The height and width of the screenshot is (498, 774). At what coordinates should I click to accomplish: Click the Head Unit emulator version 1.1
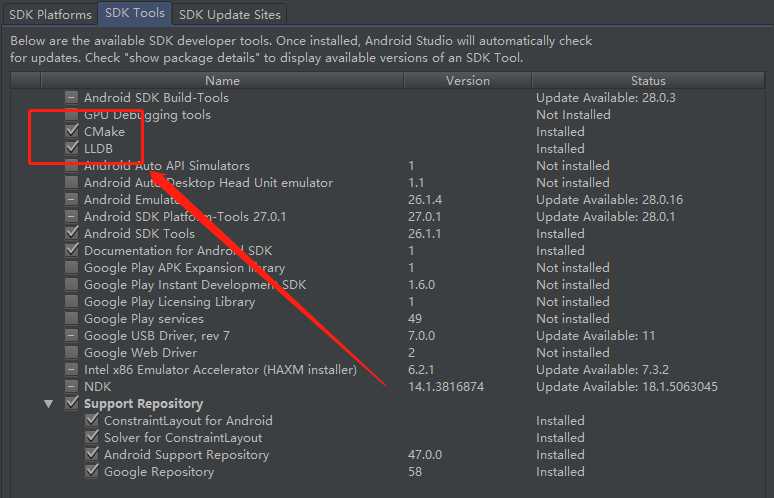(x=416, y=183)
